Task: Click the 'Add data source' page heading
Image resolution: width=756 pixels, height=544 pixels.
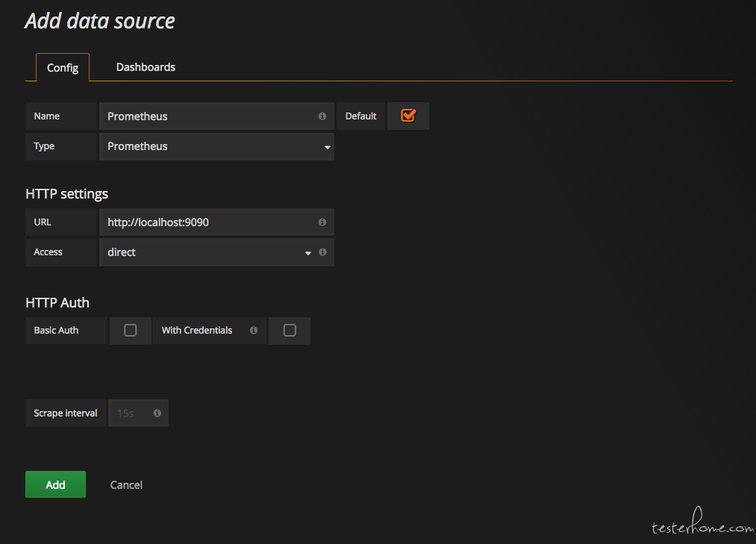Action: [100, 21]
